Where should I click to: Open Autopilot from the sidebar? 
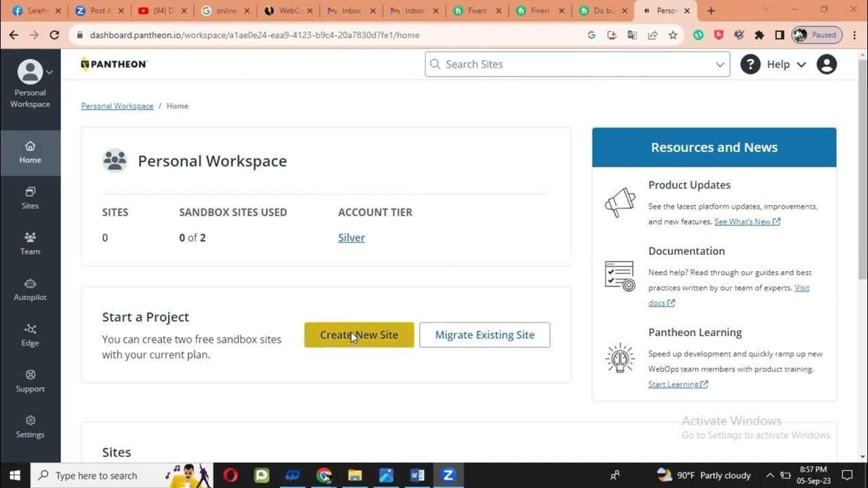coord(30,290)
